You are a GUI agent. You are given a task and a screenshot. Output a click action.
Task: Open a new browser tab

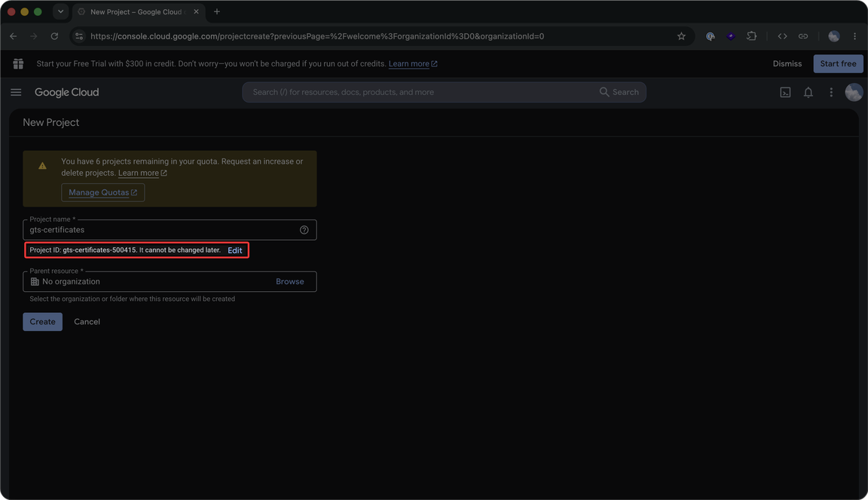(217, 11)
